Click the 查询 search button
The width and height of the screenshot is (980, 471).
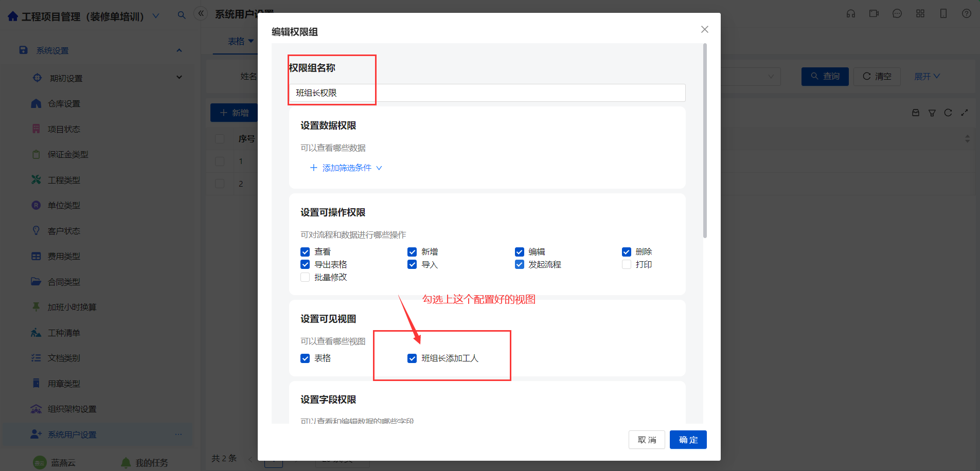pos(825,77)
